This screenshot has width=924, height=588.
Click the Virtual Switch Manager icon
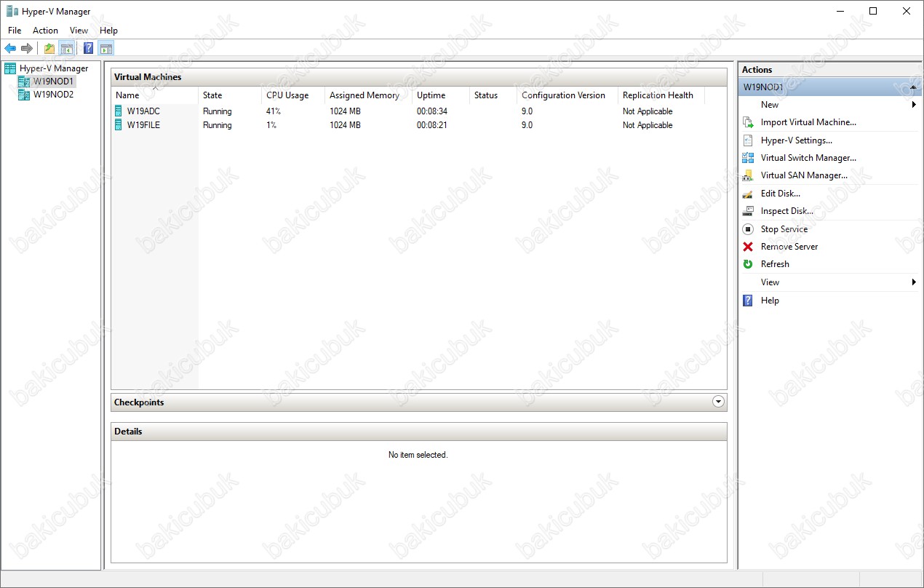click(748, 158)
